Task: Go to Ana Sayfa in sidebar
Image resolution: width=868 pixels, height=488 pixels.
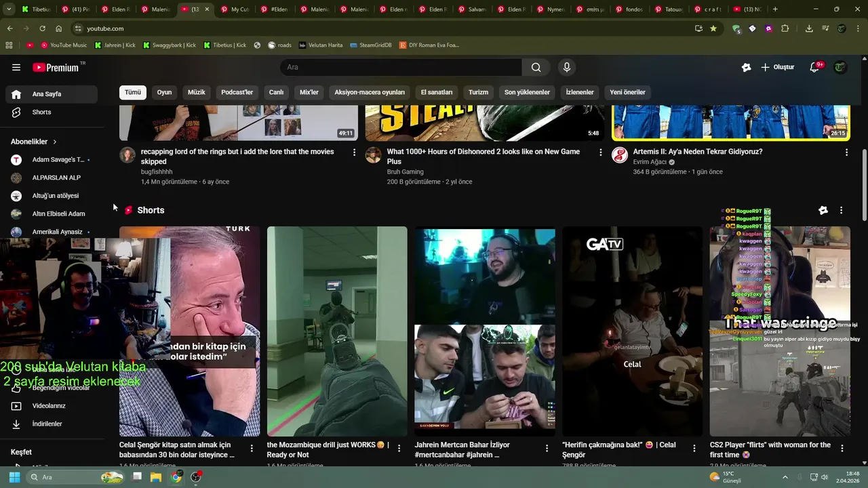Action: 52,94
